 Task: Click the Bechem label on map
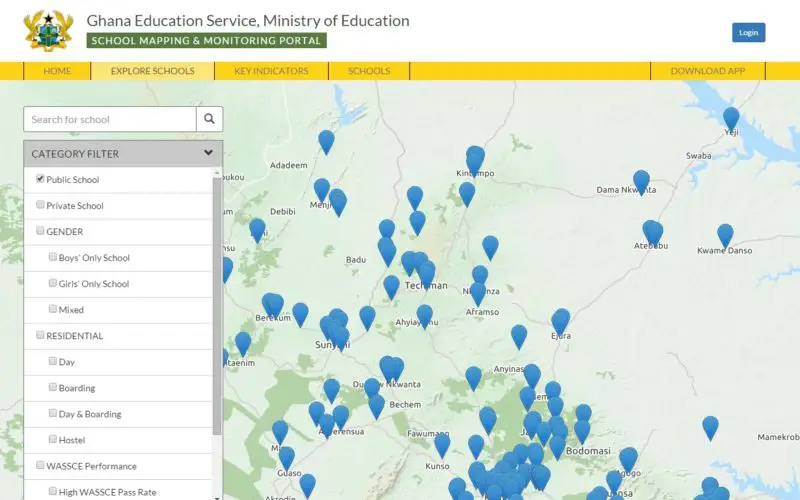point(405,405)
